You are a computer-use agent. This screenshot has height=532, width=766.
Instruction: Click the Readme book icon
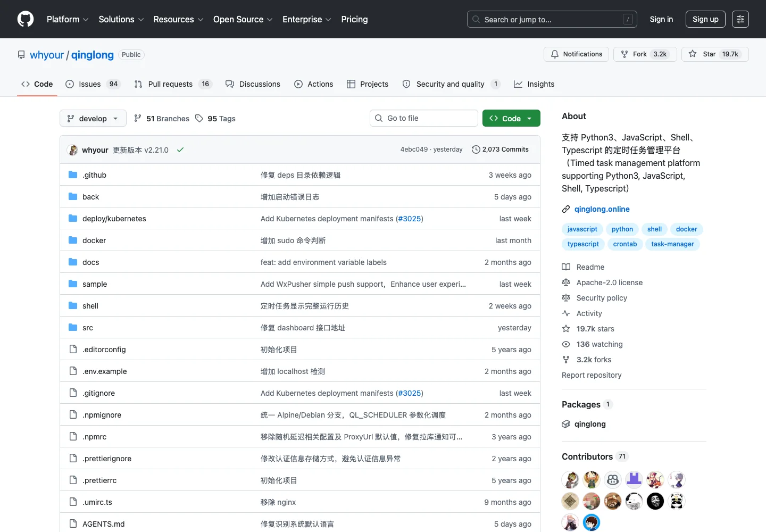click(x=566, y=267)
